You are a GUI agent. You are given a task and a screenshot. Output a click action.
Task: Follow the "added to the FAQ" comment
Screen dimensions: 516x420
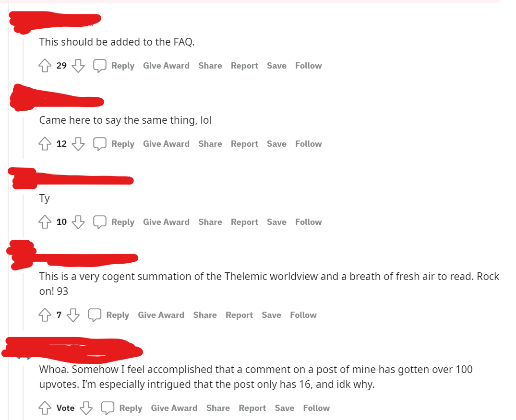(308, 66)
